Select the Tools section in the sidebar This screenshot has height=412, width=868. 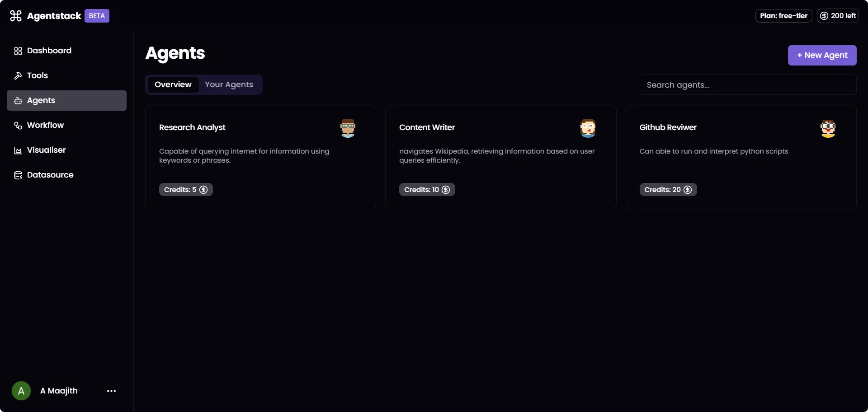tap(38, 75)
